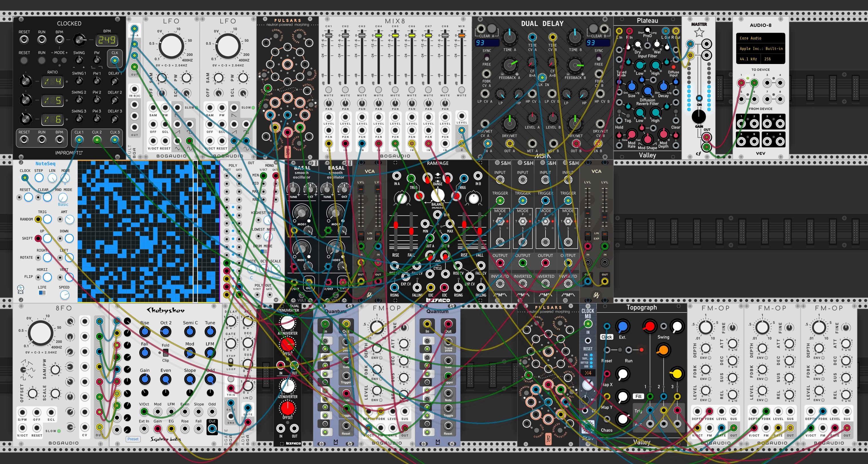Click CLOCKED MODE plus button
The width and height of the screenshot is (868, 464).
tap(64, 61)
